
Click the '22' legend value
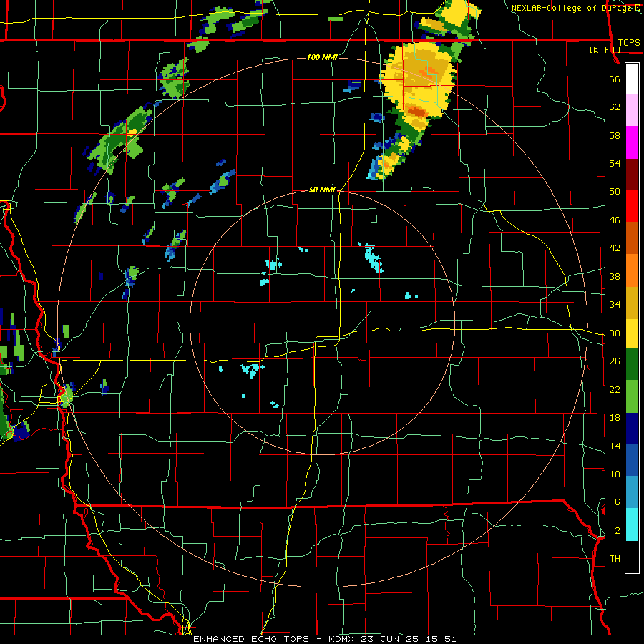click(615, 389)
